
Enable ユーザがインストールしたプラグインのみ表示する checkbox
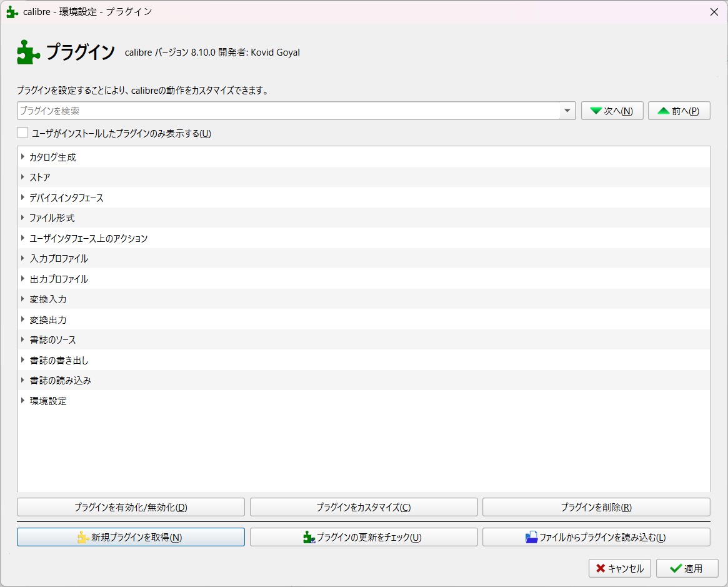point(22,133)
